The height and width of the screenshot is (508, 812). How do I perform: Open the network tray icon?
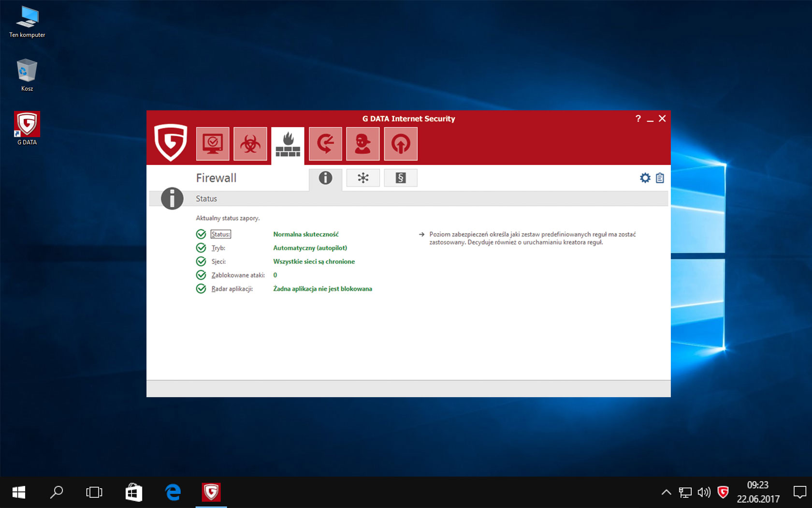point(685,493)
